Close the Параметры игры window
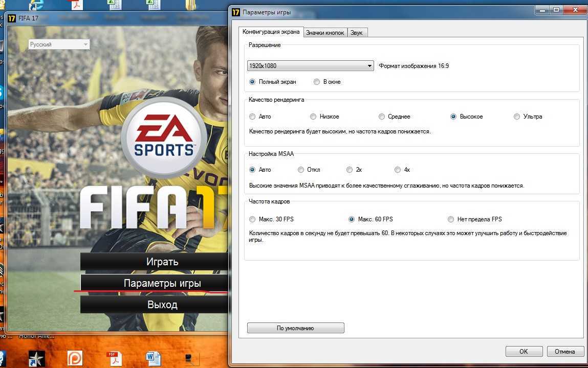The height and width of the screenshot is (368, 588). [x=575, y=10]
